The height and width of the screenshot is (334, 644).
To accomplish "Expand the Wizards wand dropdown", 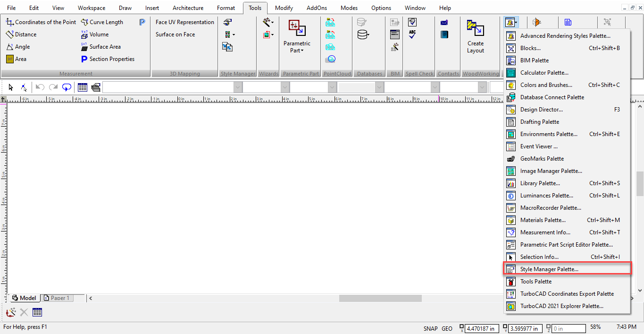I will (272, 23).
